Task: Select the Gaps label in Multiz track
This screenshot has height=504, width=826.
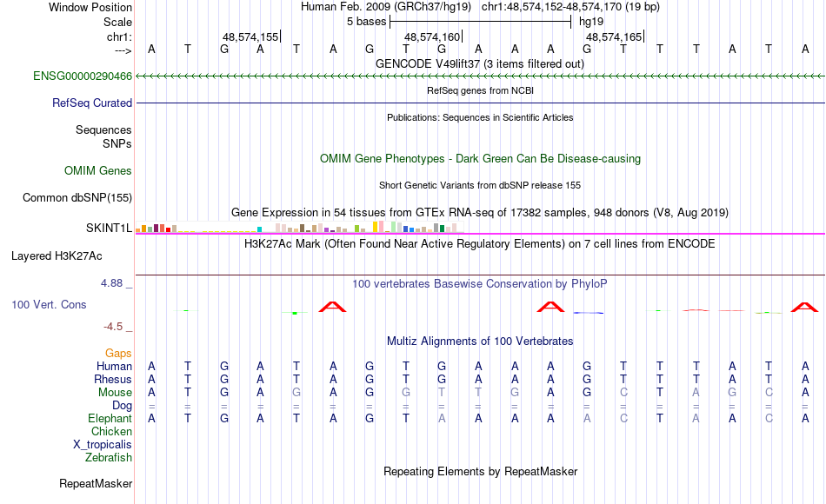Action: pyautogui.click(x=118, y=353)
